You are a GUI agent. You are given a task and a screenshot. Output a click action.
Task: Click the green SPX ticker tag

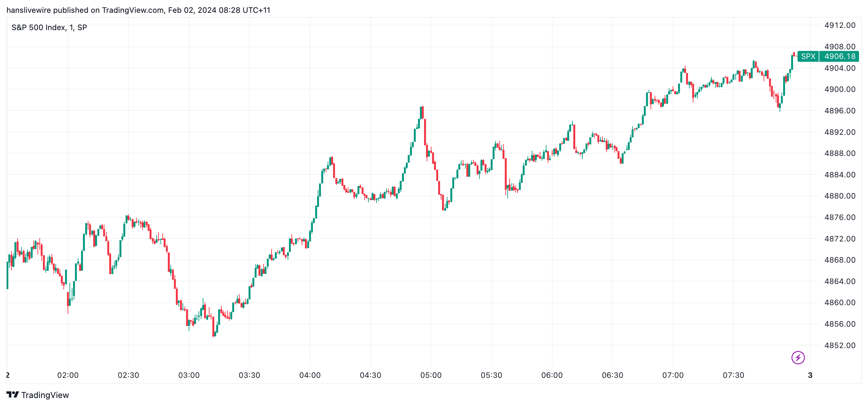tap(808, 56)
